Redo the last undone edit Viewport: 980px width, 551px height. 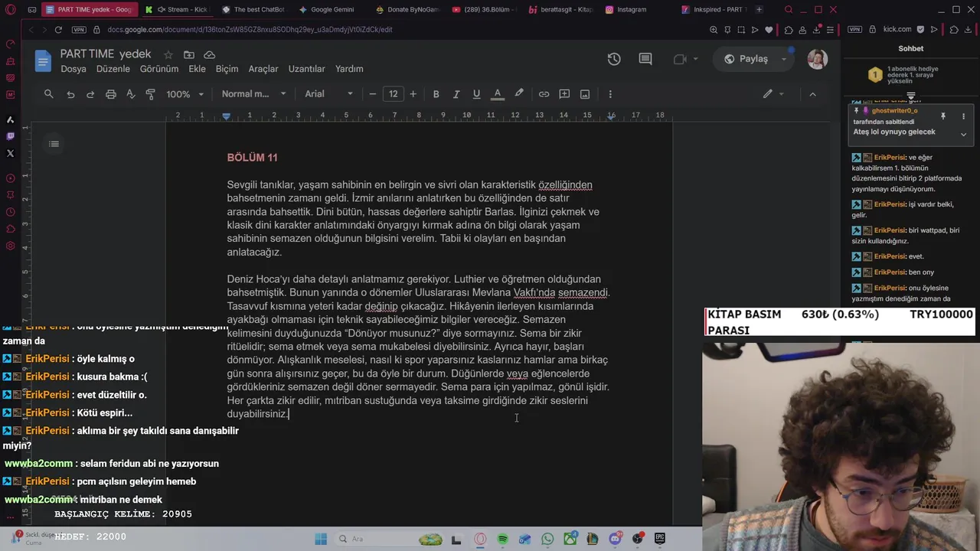coord(90,94)
